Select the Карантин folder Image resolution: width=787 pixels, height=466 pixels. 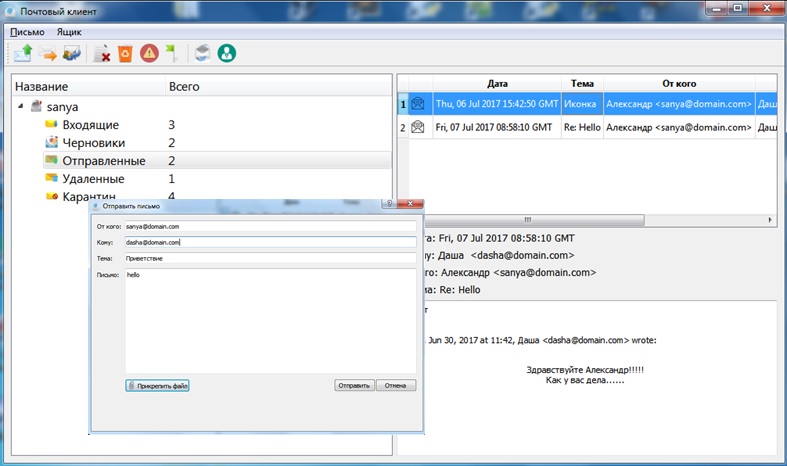(89, 196)
